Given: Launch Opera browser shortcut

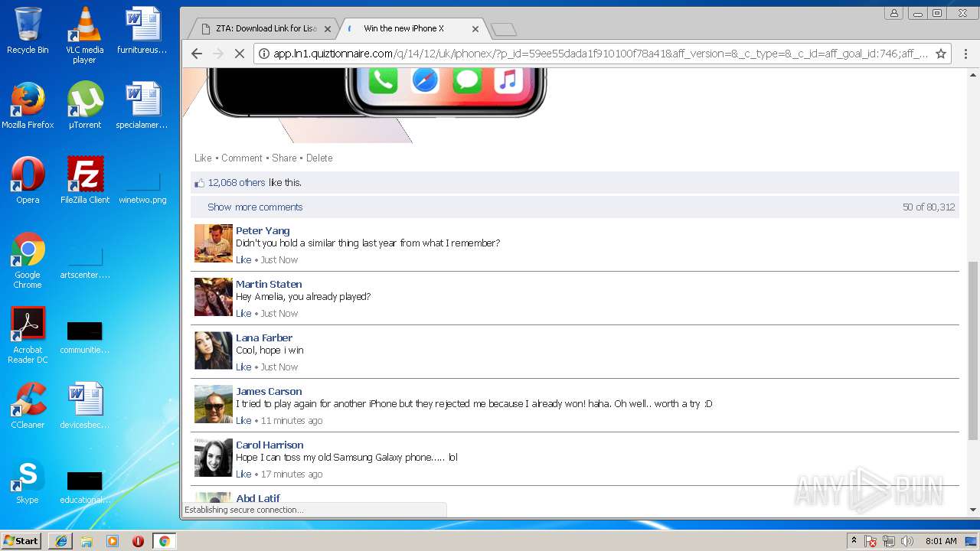Looking at the screenshot, I should tap(28, 181).
